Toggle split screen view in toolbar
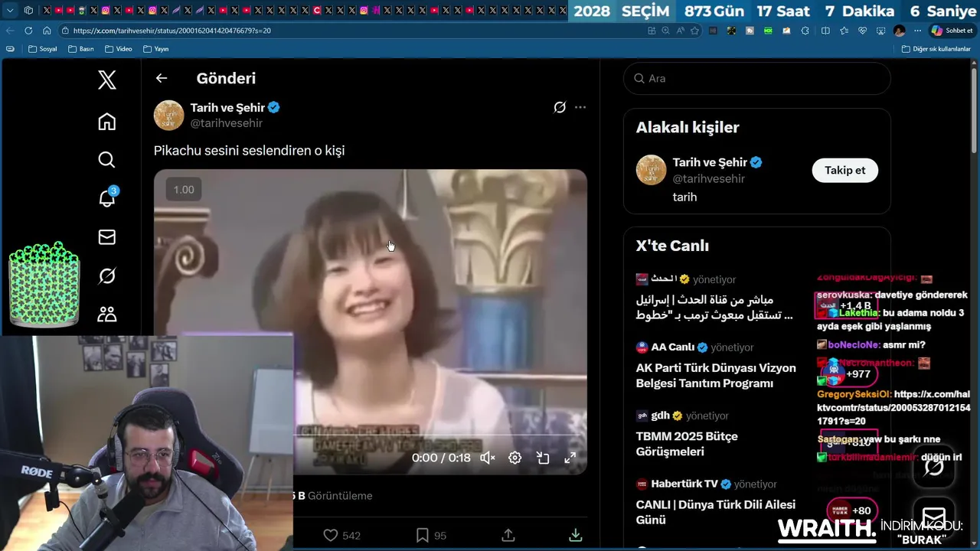This screenshot has height=551, width=980. (x=825, y=31)
